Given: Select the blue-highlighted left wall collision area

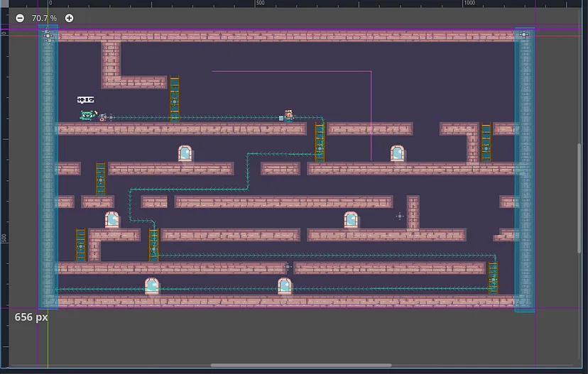Looking at the screenshot, I should click(48, 167).
